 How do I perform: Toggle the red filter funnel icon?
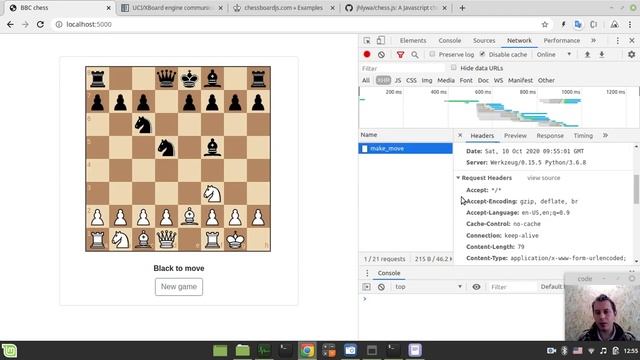pyautogui.click(x=400, y=54)
